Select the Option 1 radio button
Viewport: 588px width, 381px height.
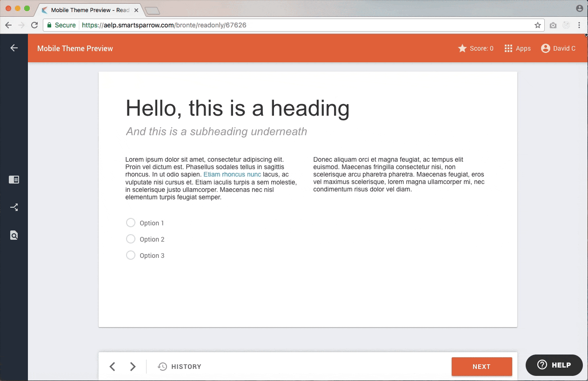pyautogui.click(x=131, y=223)
